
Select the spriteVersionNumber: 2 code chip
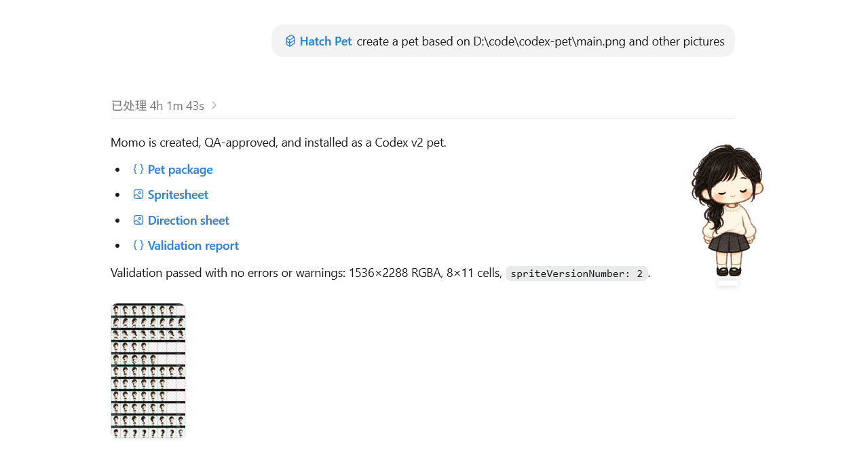pyautogui.click(x=577, y=273)
